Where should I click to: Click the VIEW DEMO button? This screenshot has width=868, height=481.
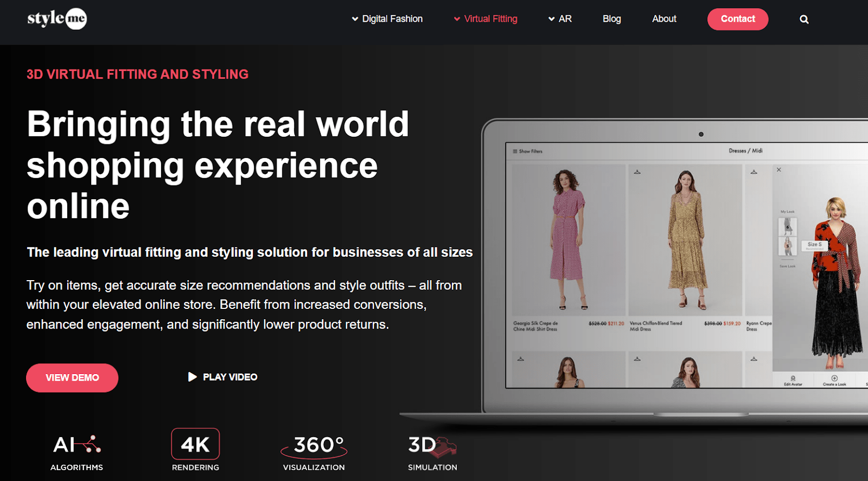[x=72, y=378]
